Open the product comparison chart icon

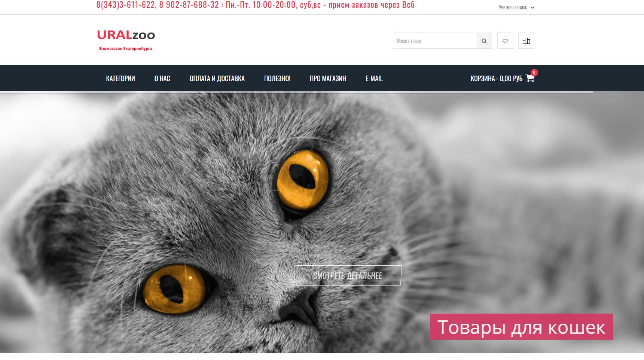(x=526, y=41)
